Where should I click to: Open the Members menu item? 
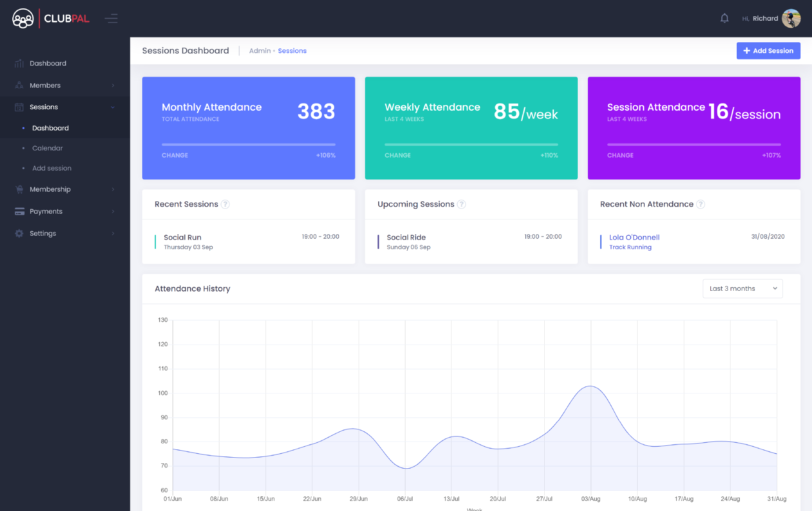click(65, 85)
